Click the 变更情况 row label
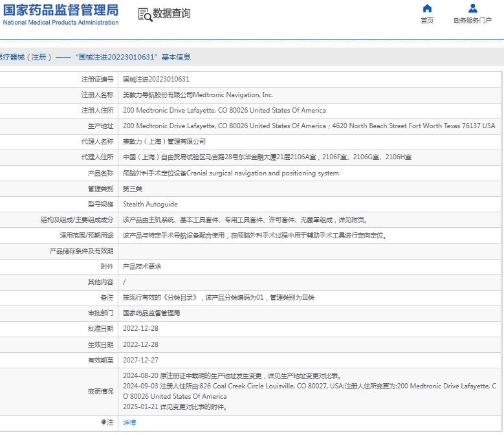Screen dimensions: 504x435 click(x=100, y=391)
